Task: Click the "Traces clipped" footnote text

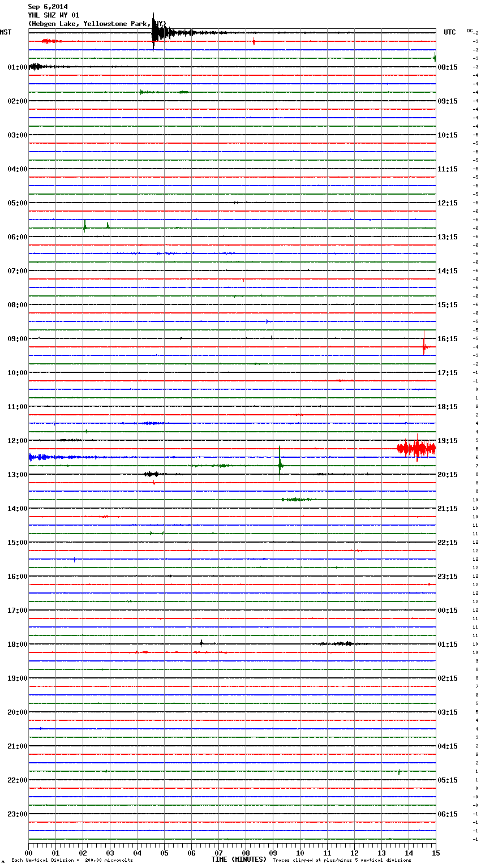Action: (342, 860)
